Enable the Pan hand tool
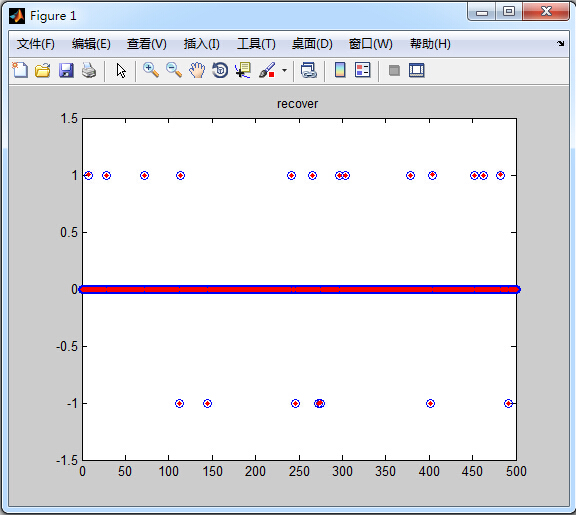 [x=197, y=70]
